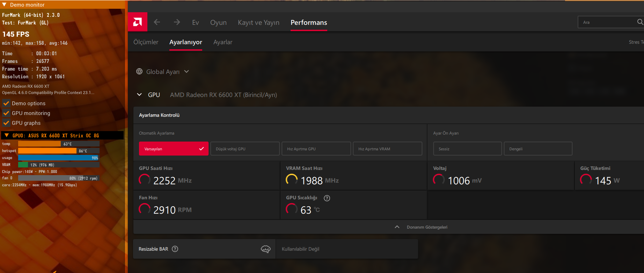Viewport: 644px width, 273px height.
Task: Toggle the GPU graphs checkbox in FurMark
Action: coord(6,123)
